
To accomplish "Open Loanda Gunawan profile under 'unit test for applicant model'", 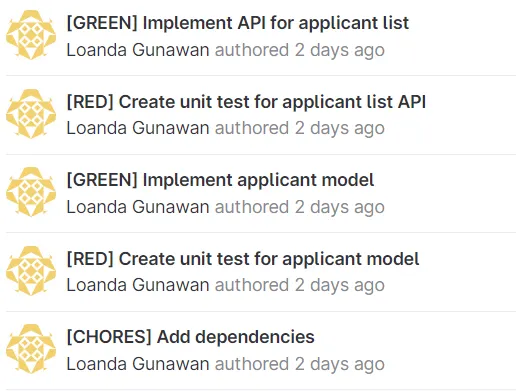I will point(138,285).
